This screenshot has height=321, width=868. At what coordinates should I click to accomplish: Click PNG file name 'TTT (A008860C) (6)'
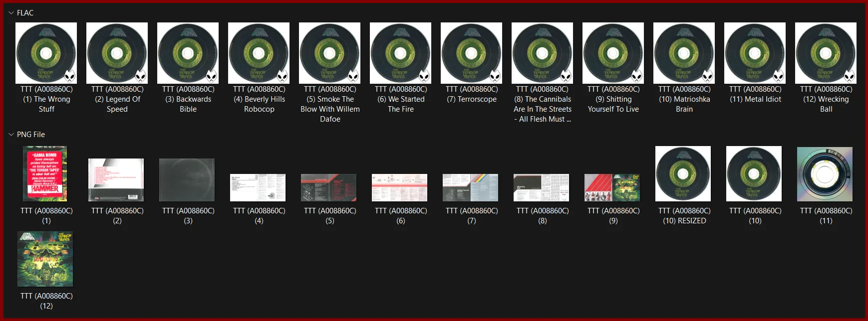coord(401,216)
